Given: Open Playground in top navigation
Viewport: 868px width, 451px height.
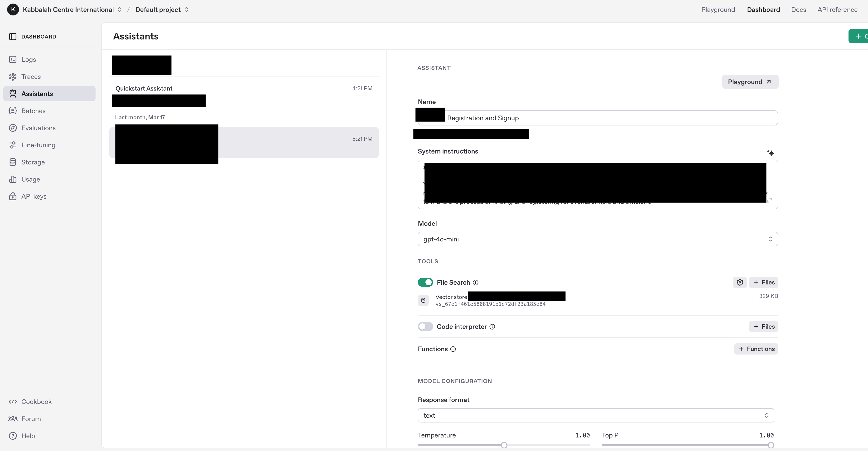Looking at the screenshot, I should pyautogui.click(x=718, y=10).
